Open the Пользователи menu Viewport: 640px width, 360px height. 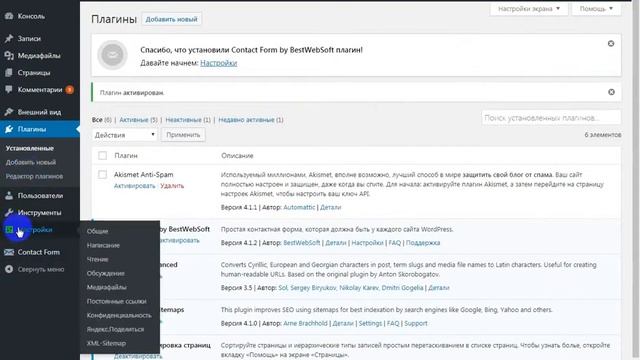point(40,196)
